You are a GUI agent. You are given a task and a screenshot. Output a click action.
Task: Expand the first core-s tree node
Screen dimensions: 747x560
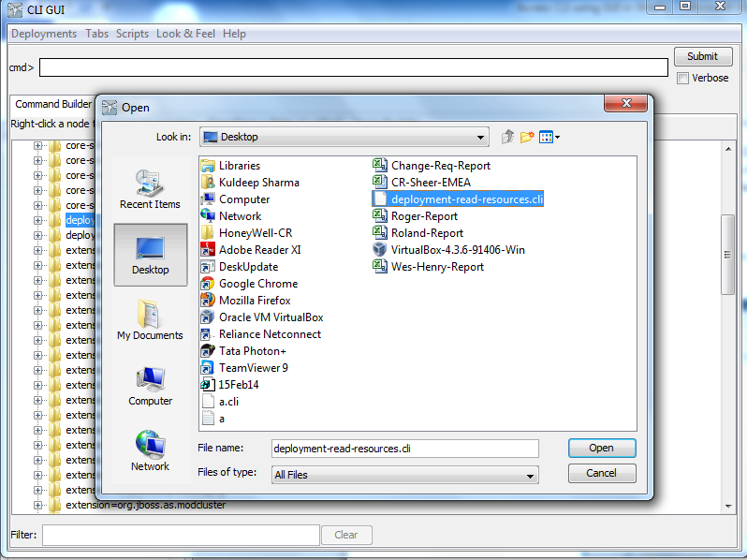pos(37,145)
